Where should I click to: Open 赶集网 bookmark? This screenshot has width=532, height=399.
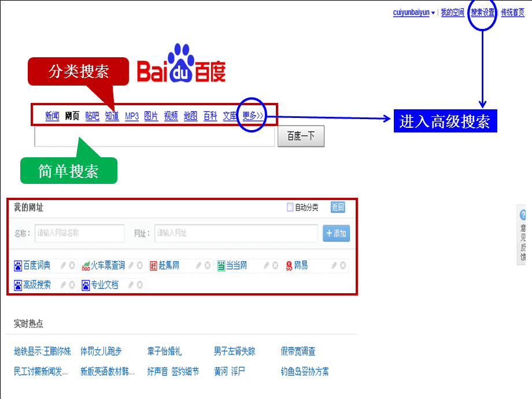click(x=169, y=265)
